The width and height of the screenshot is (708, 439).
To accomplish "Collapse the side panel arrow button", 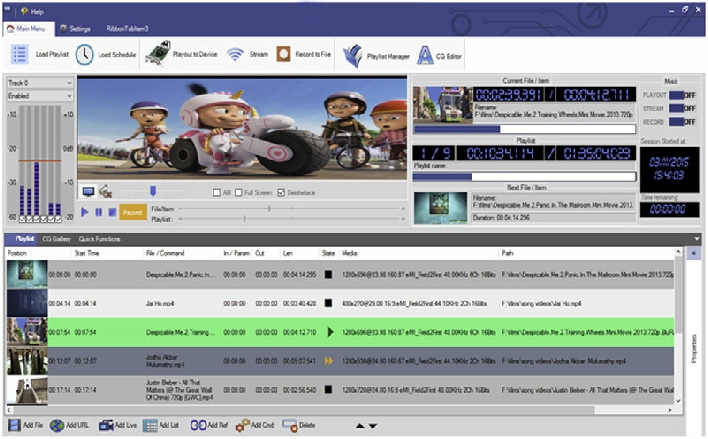I will [694, 253].
